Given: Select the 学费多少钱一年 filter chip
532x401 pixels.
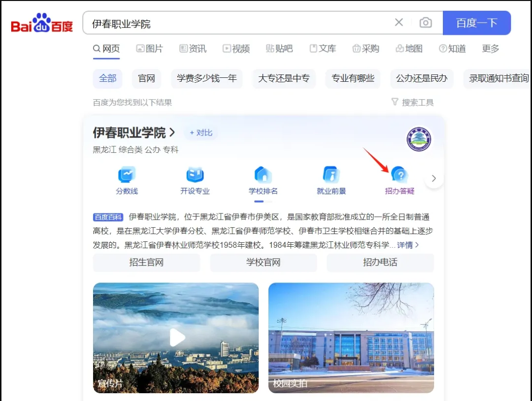Looking at the screenshot, I should pos(207,78).
